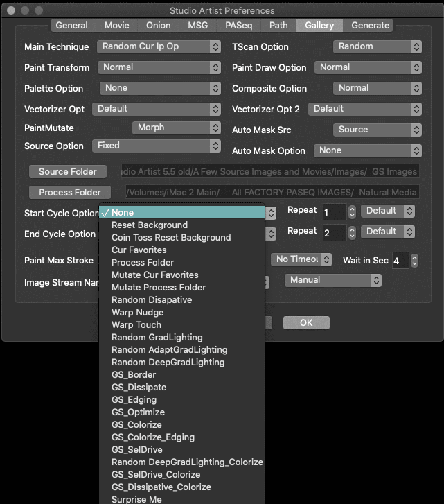The image size is (444, 504).
Task: Select GS_SelDrive_Colorize menu option
Action: point(182,475)
